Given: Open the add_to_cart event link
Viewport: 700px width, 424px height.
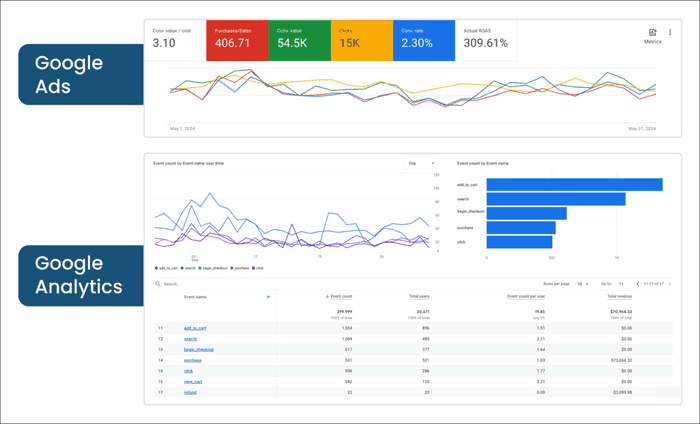Looking at the screenshot, I should [195, 328].
